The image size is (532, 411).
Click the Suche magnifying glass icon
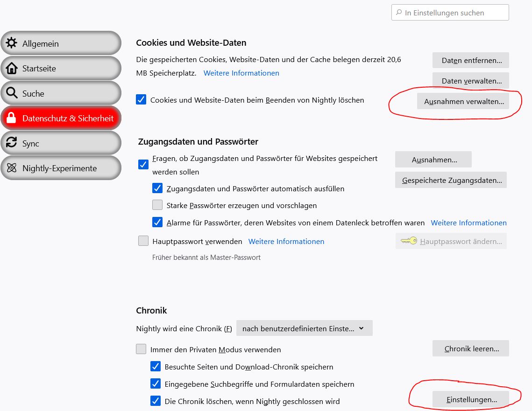point(12,93)
